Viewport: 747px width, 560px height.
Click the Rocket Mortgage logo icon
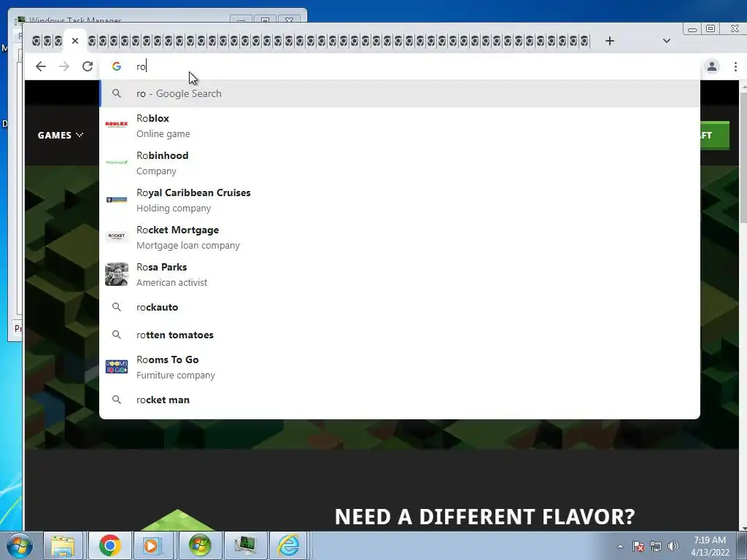click(x=116, y=236)
